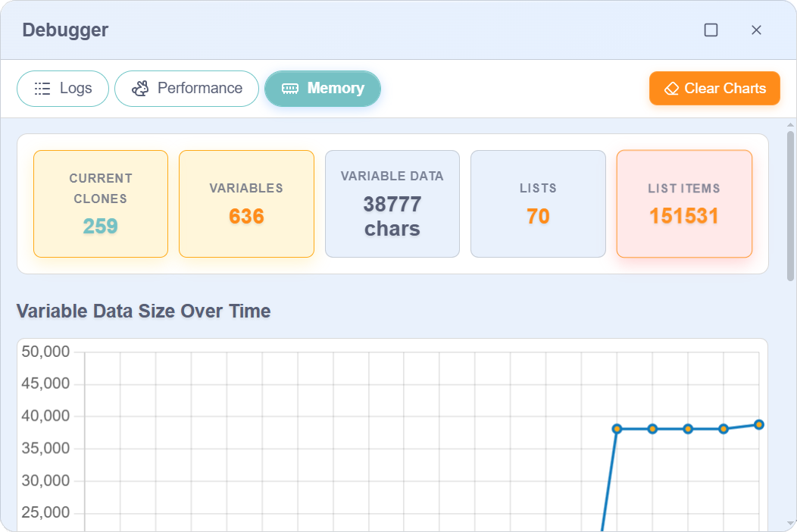Select the Current Clones stat card

[100, 203]
